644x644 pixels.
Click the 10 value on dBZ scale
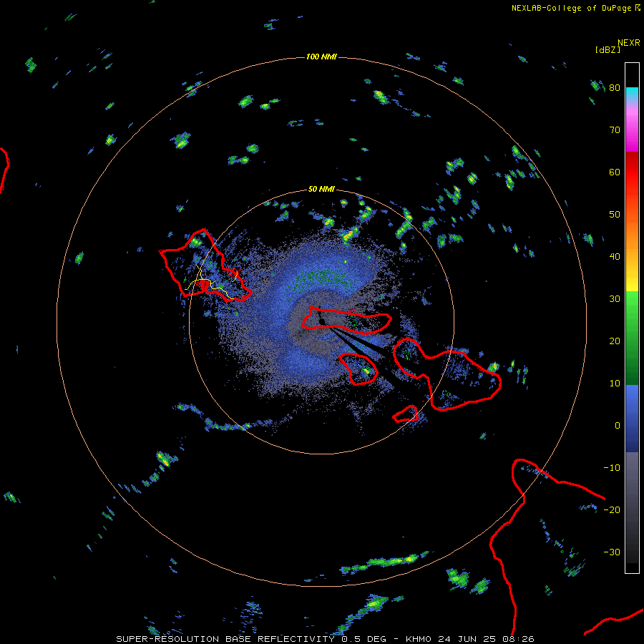[x=615, y=384]
